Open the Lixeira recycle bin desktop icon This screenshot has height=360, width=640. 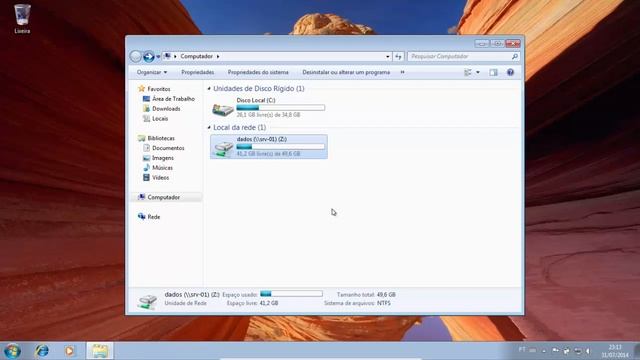coord(22,18)
